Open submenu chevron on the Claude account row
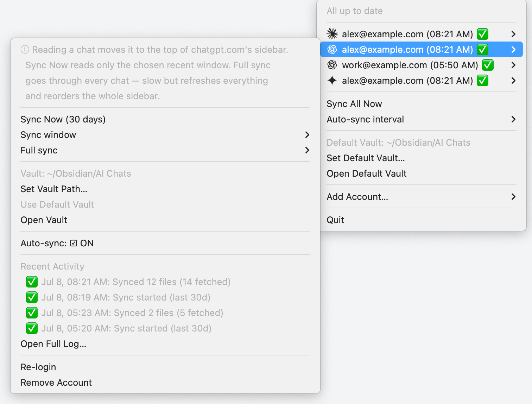Image resolution: width=532 pixels, height=404 pixels. (513, 34)
